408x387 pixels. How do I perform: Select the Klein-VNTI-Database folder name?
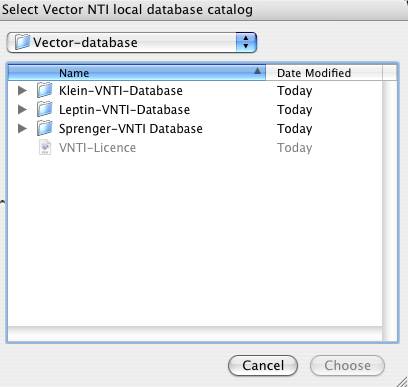click(121, 91)
